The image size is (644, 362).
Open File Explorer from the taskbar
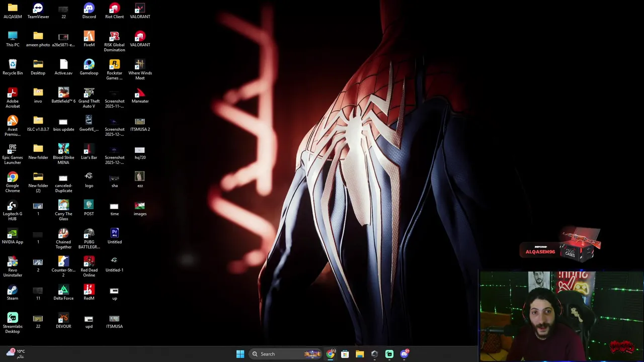360,354
